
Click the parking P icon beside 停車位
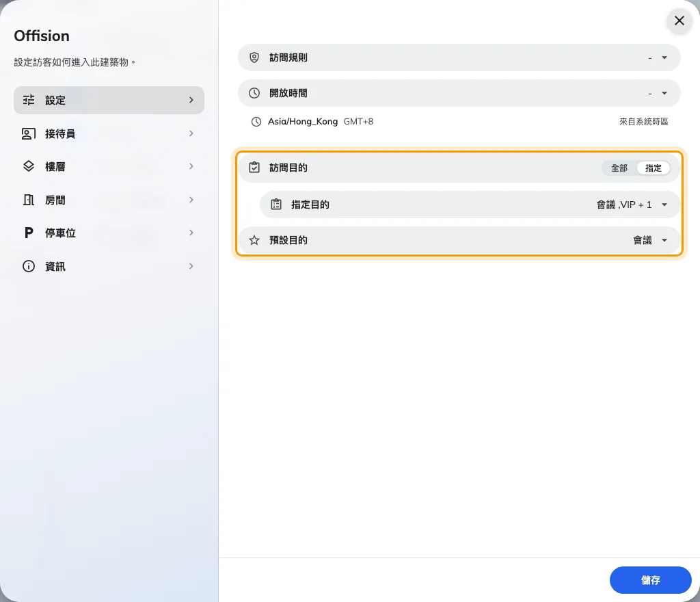point(29,233)
